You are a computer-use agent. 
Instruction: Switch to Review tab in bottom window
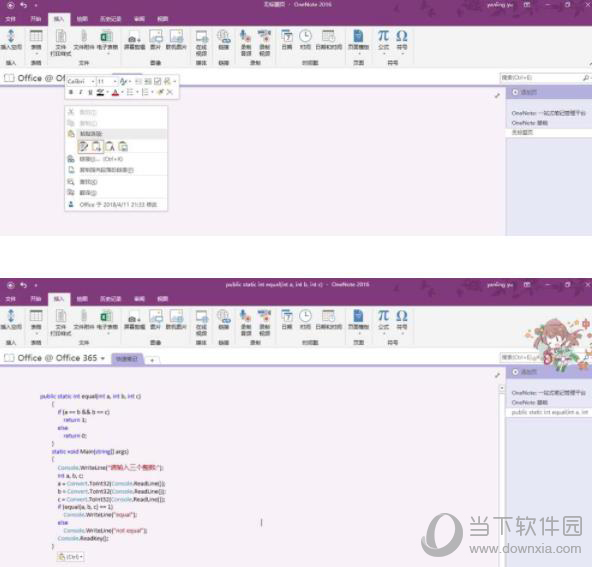click(x=139, y=299)
